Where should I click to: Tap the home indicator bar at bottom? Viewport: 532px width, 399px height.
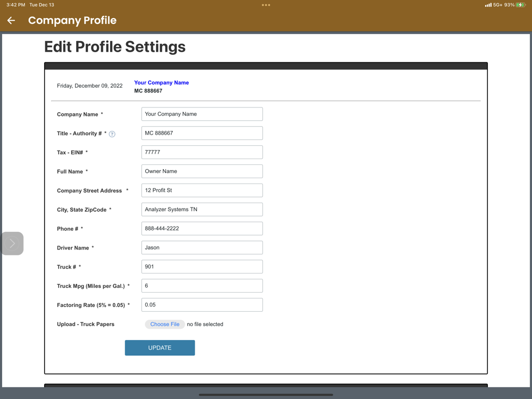click(x=266, y=395)
